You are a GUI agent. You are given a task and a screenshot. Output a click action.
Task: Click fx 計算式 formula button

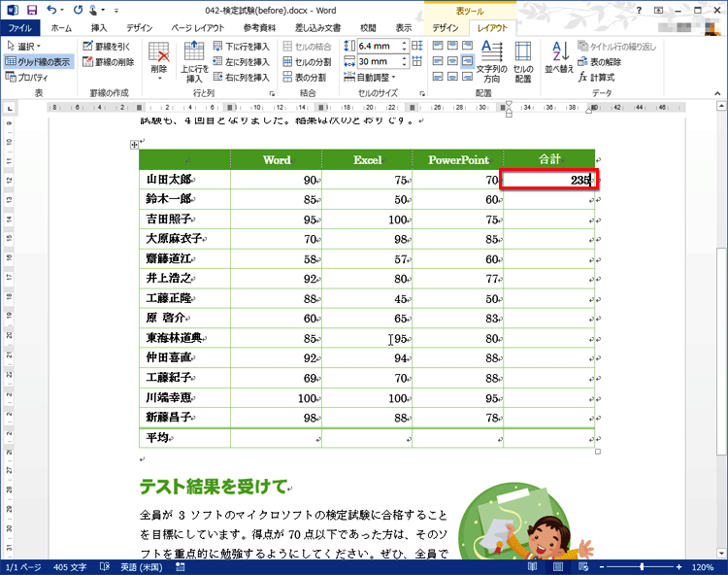click(596, 77)
